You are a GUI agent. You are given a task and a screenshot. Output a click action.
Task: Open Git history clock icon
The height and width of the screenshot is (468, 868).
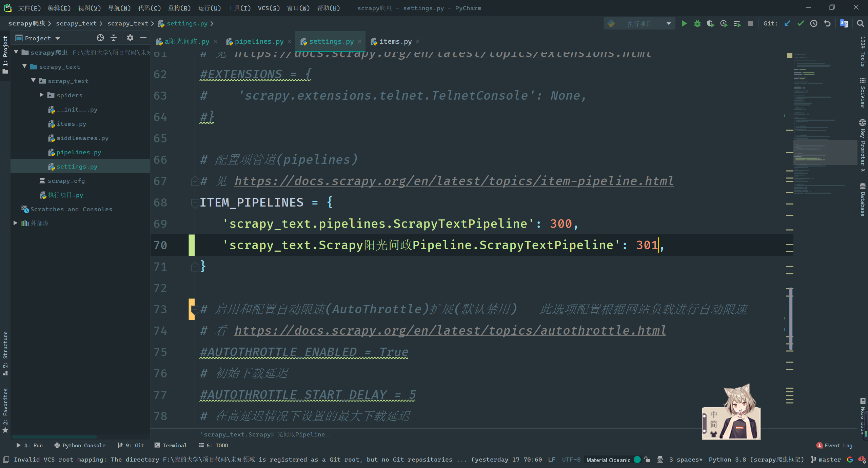click(x=814, y=23)
